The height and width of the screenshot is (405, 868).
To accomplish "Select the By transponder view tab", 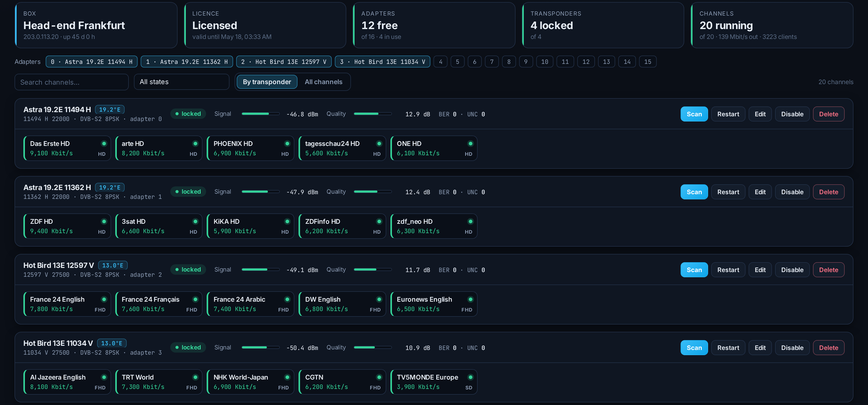I will [267, 82].
